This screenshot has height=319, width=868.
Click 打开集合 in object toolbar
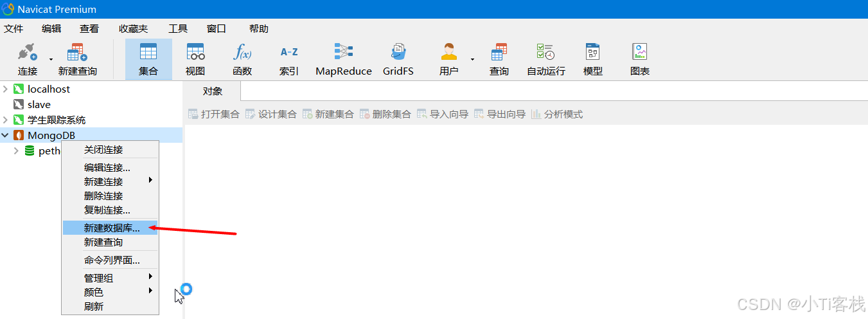[213, 114]
